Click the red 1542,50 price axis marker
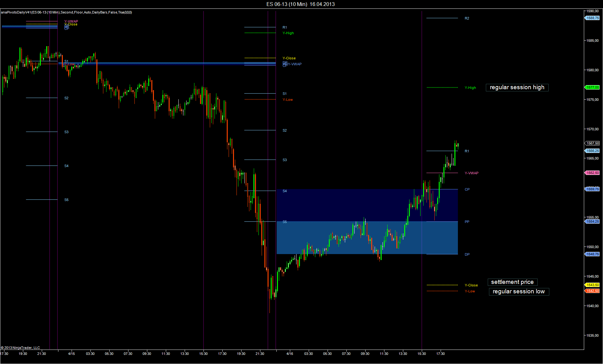 coord(593,291)
